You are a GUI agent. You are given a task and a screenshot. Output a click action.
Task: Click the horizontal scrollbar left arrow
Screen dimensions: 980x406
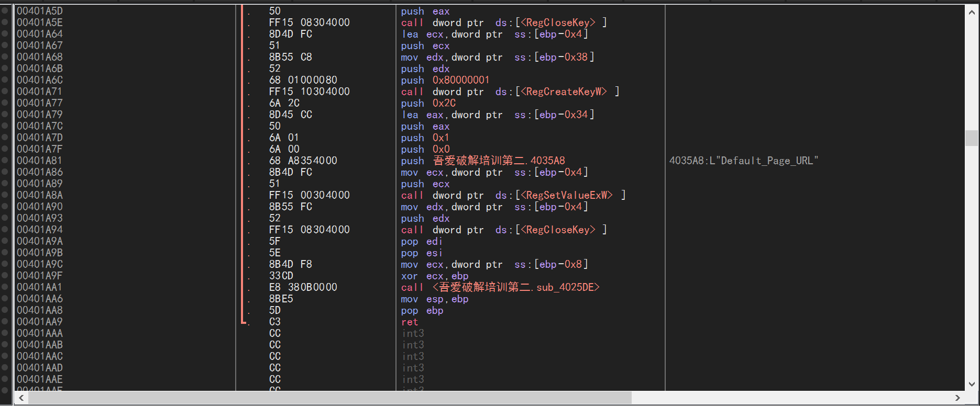point(21,398)
